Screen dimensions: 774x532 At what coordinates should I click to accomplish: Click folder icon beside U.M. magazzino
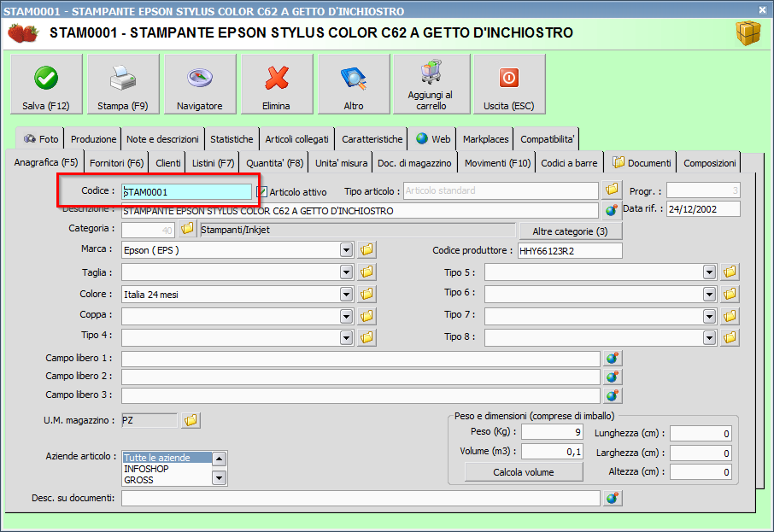191,420
